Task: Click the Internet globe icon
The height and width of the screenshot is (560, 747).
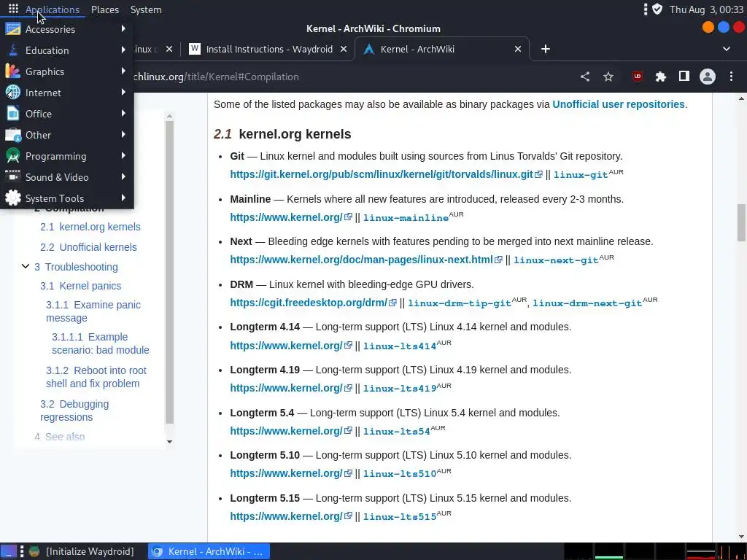Action: 13,93
